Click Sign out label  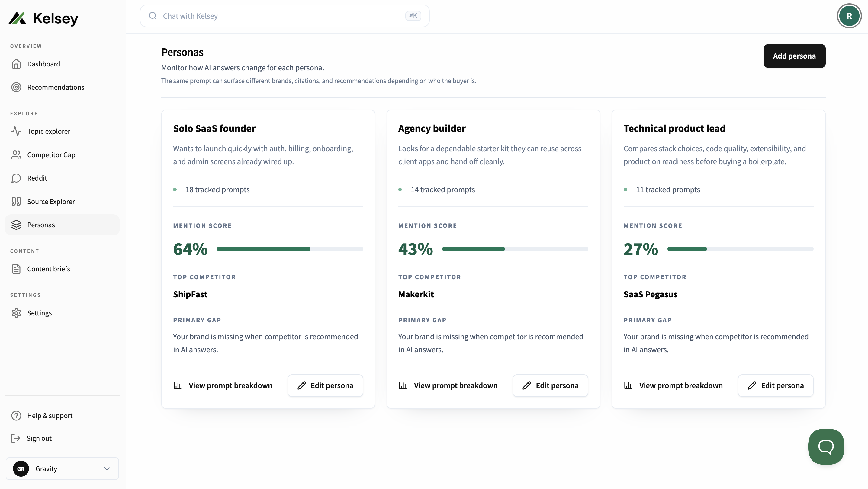[x=39, y=438]
